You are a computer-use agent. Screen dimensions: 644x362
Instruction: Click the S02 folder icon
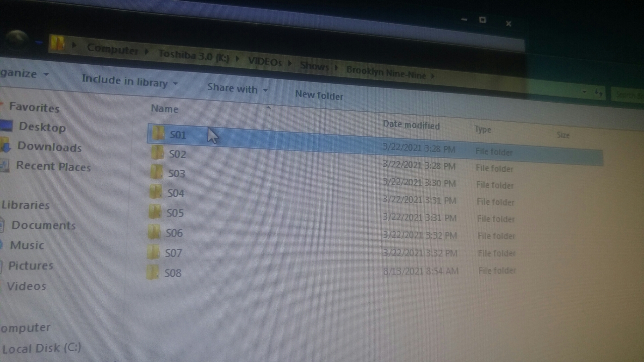pos(157,153)
